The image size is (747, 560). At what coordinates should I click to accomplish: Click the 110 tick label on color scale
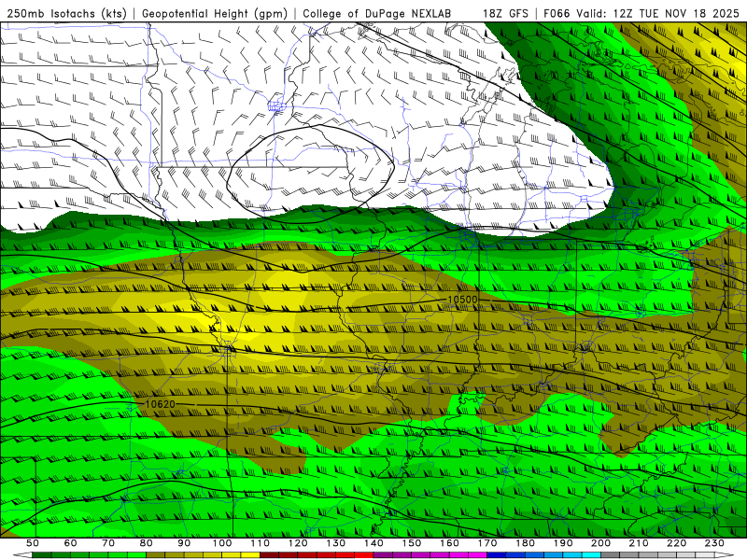(x=261, y=543)
